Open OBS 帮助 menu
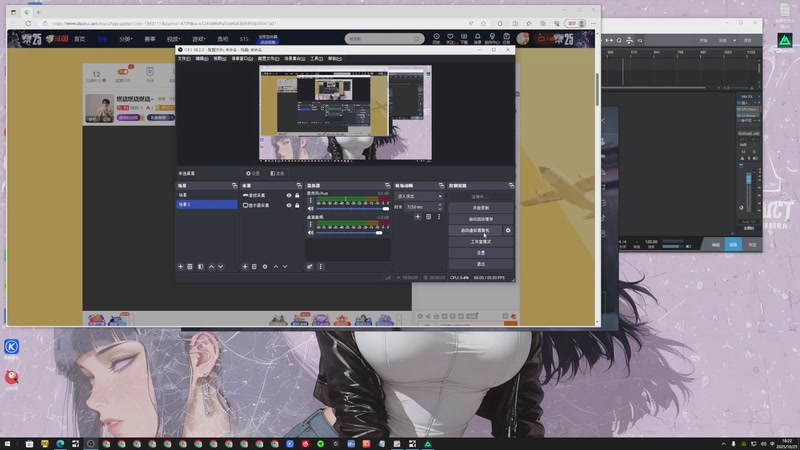This screenshot has height=450, width=800. 334,59
